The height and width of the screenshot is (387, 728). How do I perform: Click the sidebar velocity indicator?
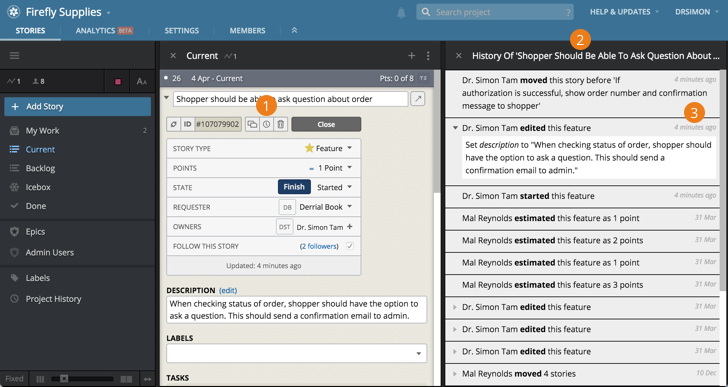pos(14,82)
